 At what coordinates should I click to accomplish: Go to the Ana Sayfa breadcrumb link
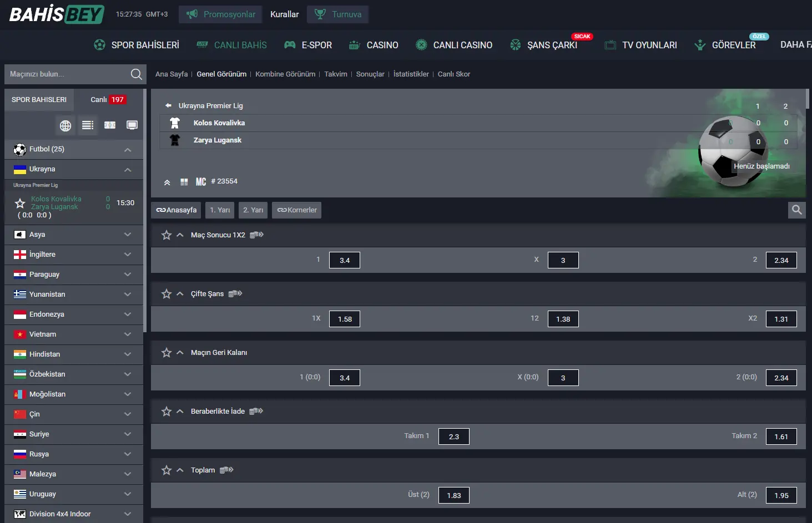click(172, 74)
